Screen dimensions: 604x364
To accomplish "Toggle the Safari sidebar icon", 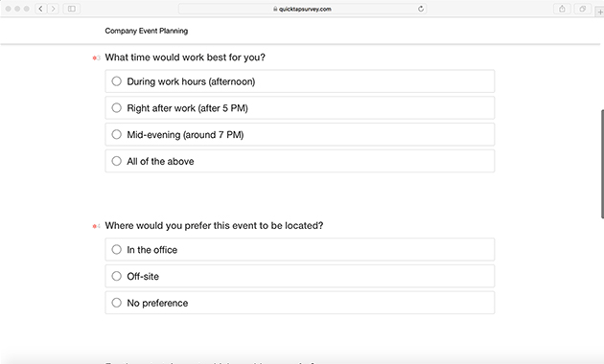I will point(72,9).
